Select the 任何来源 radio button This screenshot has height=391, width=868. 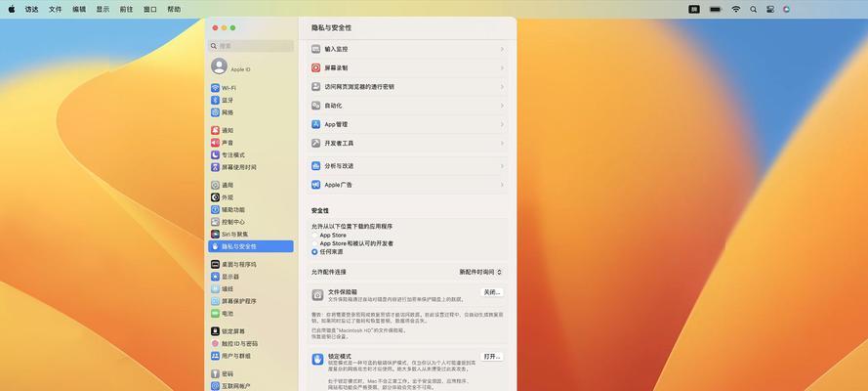314,251
